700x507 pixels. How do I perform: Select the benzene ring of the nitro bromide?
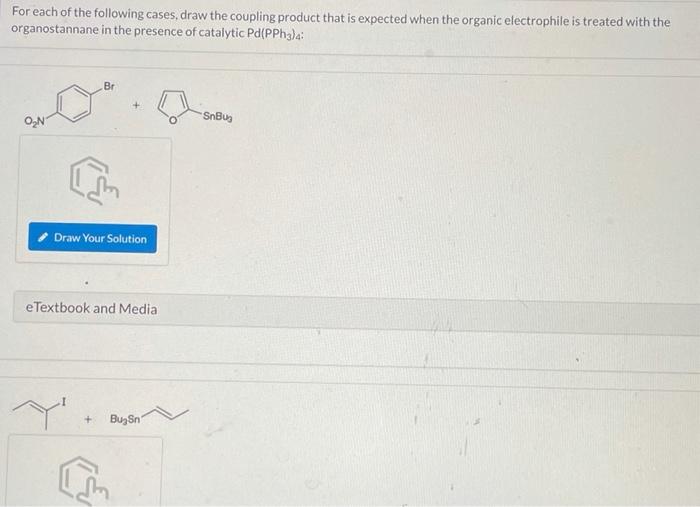[75, 104]
